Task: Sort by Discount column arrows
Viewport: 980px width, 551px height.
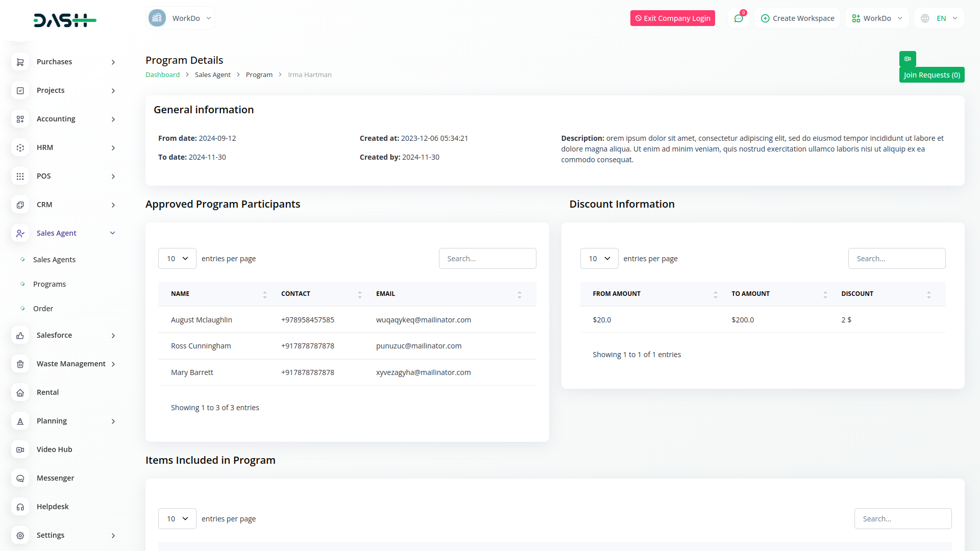Action: click(x=928, y=294)
